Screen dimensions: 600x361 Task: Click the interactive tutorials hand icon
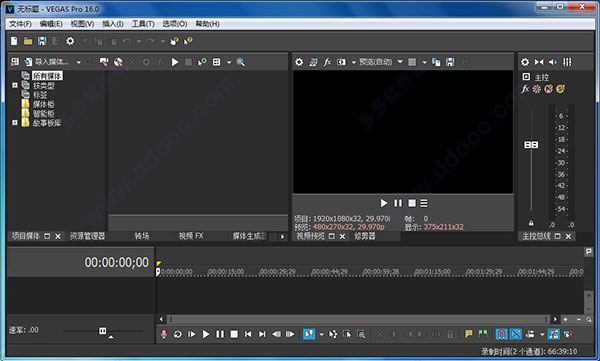tap(174, 41)
